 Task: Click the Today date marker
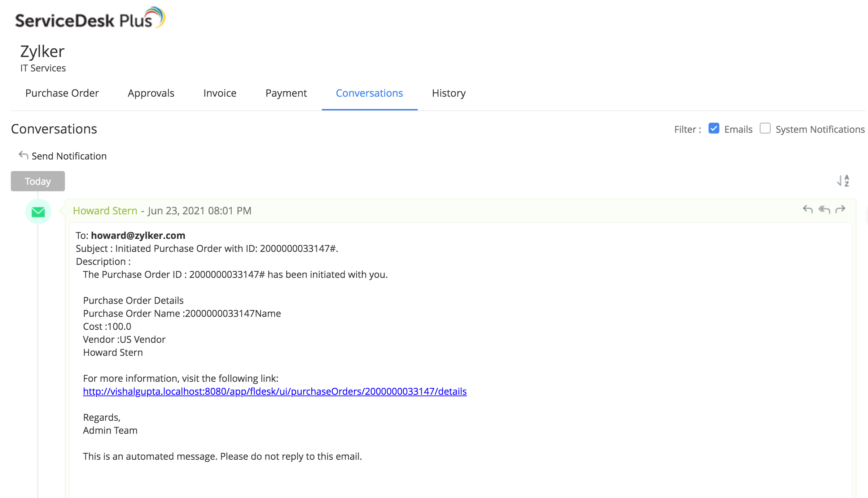pos(38,181)
